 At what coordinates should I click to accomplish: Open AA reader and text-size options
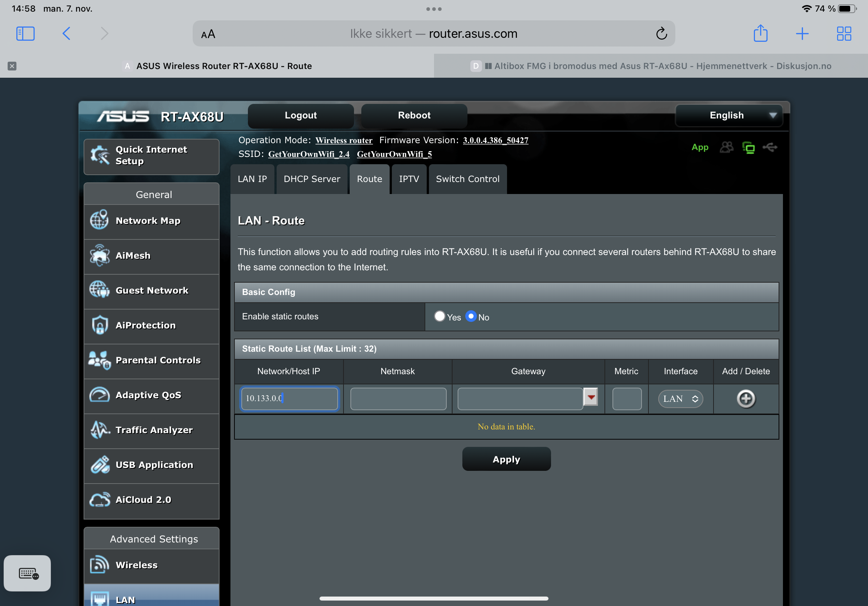point(208,34)
